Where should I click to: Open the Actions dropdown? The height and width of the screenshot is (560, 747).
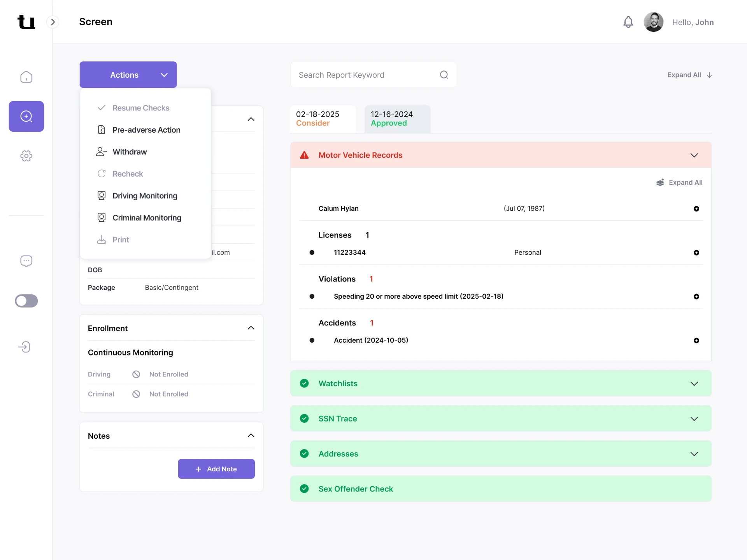[128, 75]
